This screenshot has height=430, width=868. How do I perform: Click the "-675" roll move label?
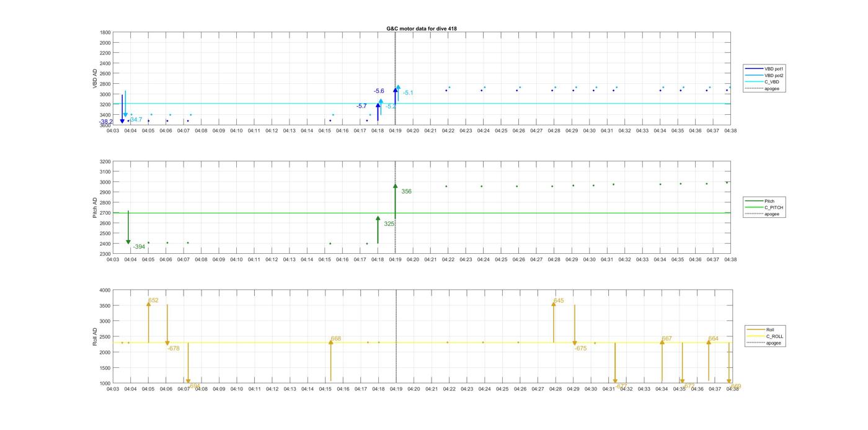pyautogui.click(x=580, y=349)
